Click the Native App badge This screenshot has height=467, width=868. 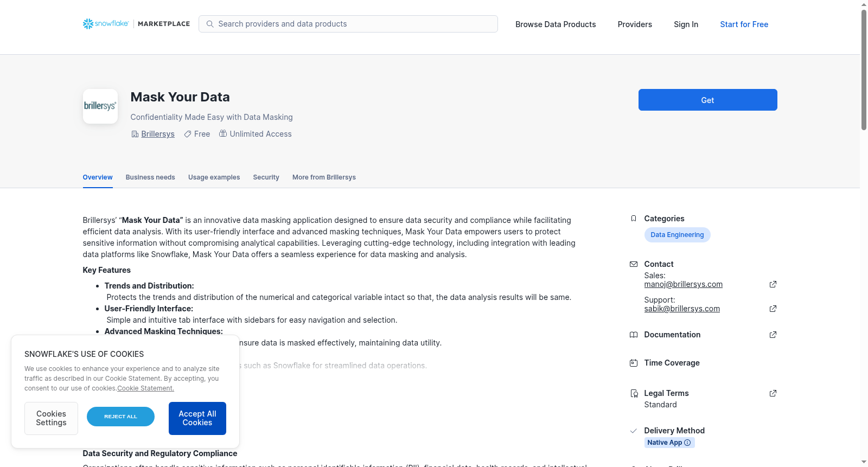669,443
